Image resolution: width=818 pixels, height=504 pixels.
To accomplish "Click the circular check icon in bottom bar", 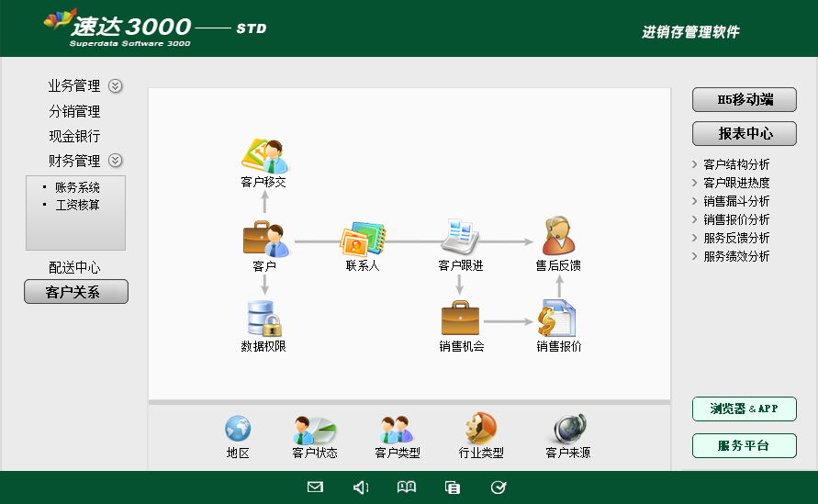I will [x=499, y=487].
